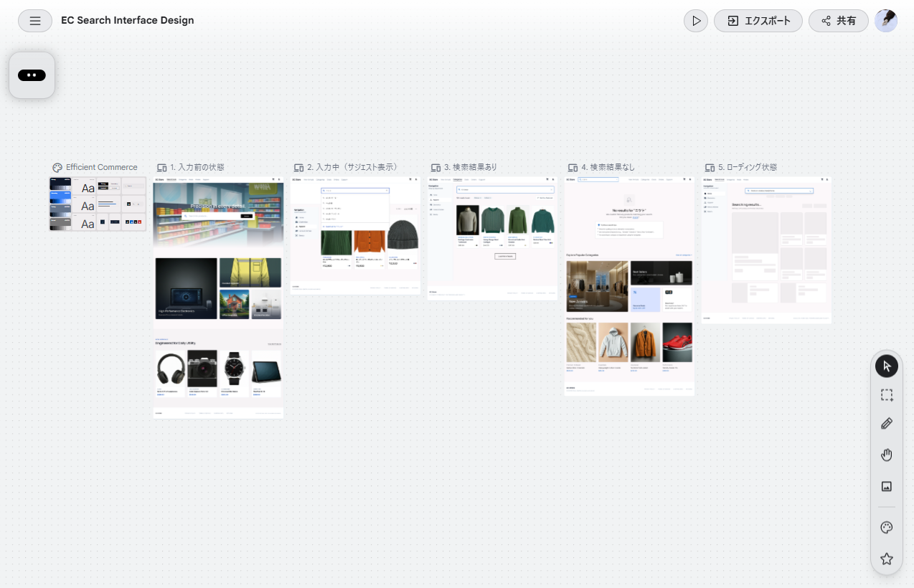Select the marquee selection tool
This screenshot has width=914, height=588.
tap(887, 395)
